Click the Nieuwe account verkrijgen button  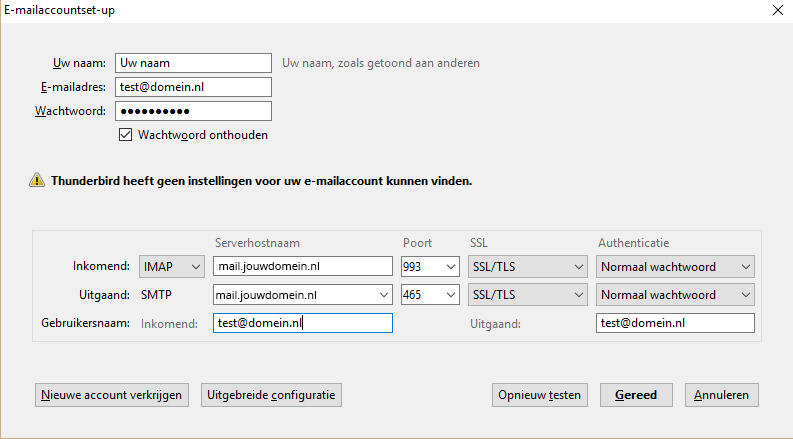tap(111, 395)
